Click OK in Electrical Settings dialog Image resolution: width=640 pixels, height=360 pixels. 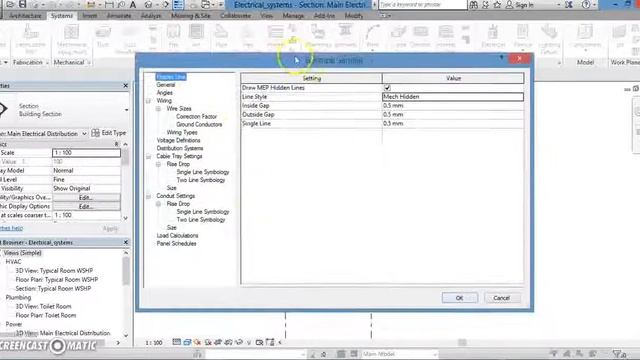[460, 298]
